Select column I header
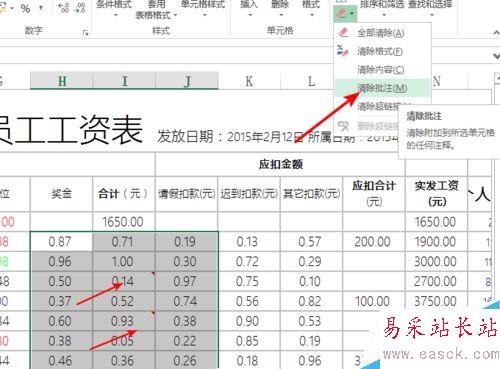 pos(124,80)
